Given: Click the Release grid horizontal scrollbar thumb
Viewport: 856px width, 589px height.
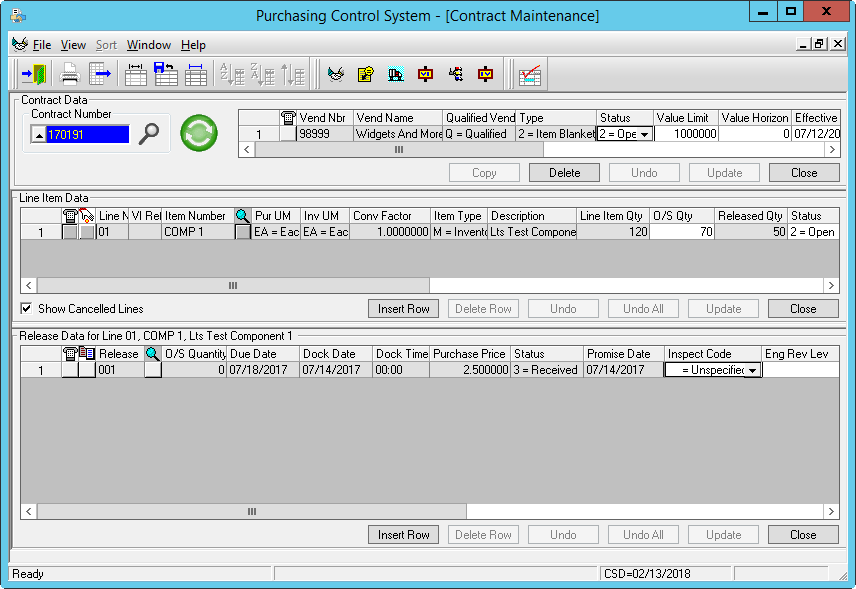Looking at the screenshot, I should pyautogui.click(x=252, y=511).
